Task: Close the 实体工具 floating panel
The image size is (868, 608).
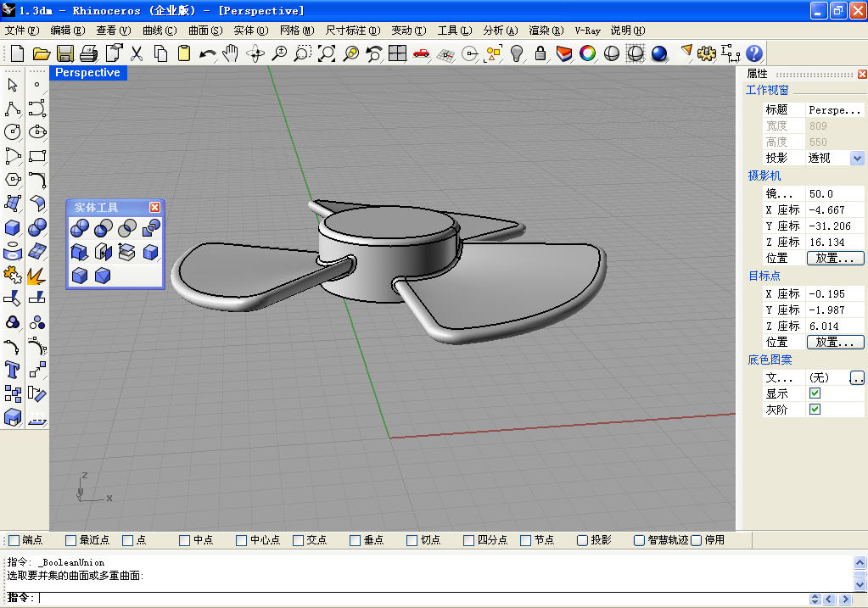Action: click(155, 207)
